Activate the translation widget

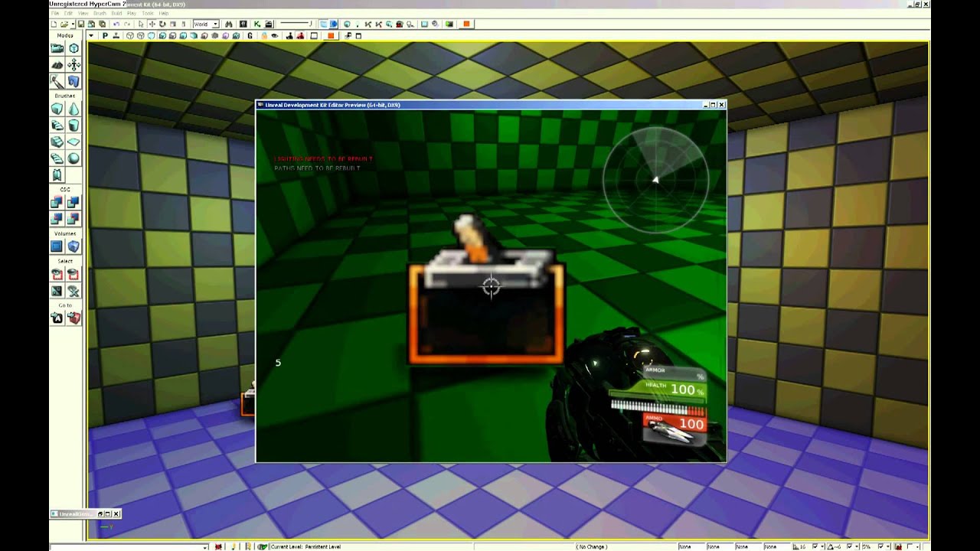(x=152, y=24)
